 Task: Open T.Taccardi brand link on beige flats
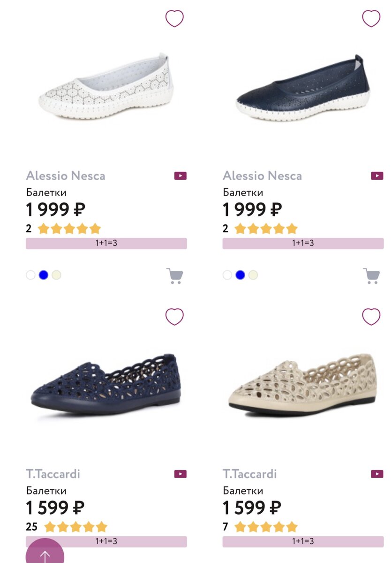249,474
